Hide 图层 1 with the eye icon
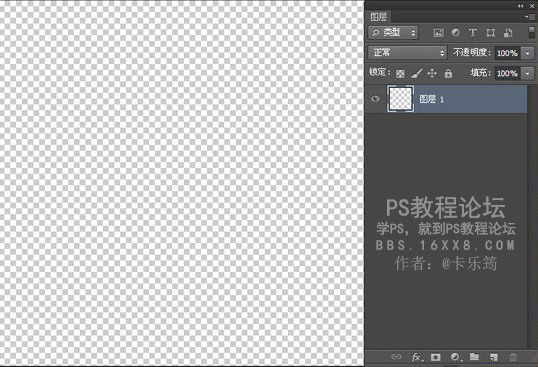Viewport: 538px width, 367px height. (x=375, y=99)
